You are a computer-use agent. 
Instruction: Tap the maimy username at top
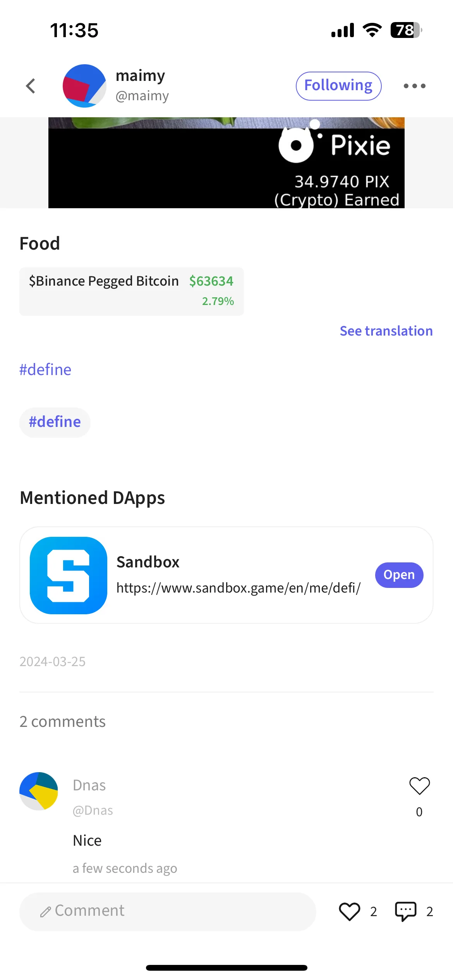point(141,75)
